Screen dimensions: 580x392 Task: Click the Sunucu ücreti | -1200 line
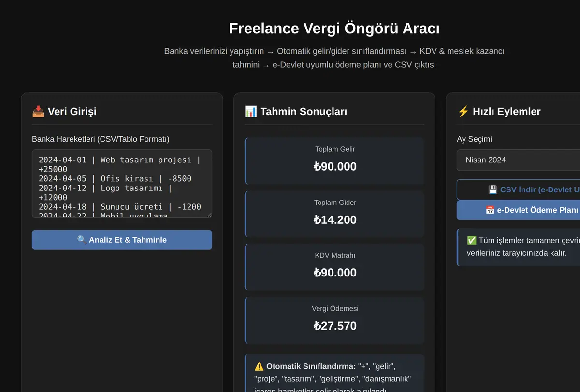click(x=120, y=207)
